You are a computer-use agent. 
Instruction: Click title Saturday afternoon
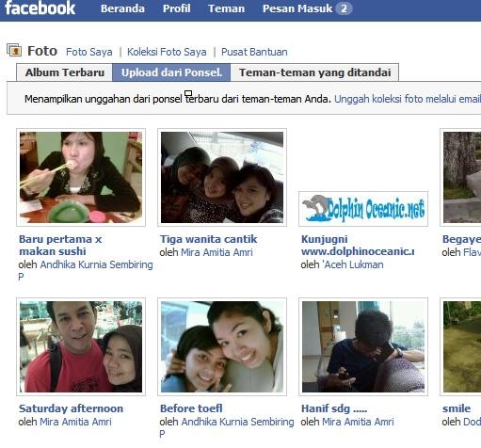[71, 408]
